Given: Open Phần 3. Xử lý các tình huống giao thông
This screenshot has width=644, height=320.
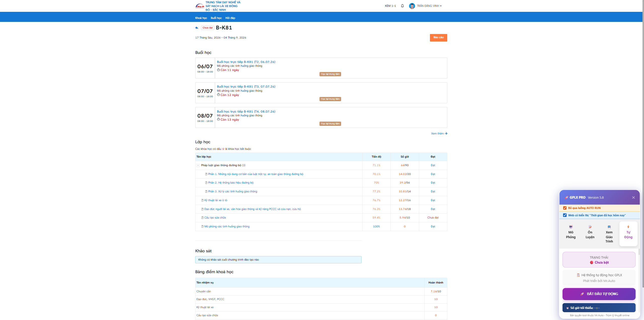Looking at the screenshot, I should 232,191.
